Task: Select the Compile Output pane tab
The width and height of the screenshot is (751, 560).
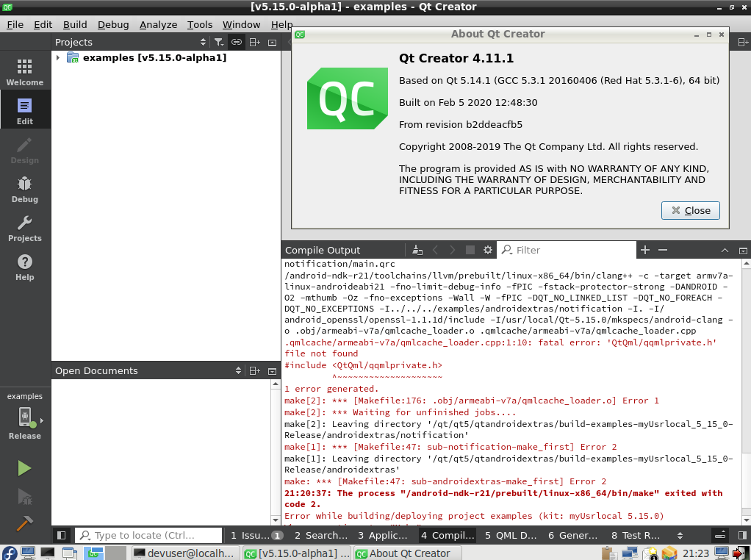Action: 448,535
